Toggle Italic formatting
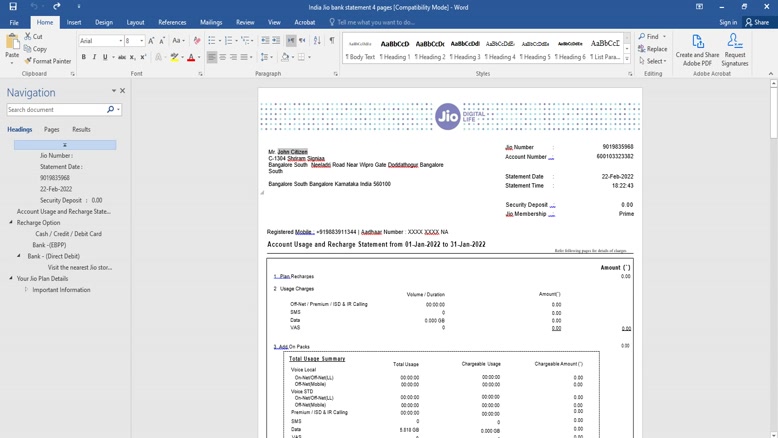The width and height of the screenshot is (778, 438). click(x=95, y=57)
